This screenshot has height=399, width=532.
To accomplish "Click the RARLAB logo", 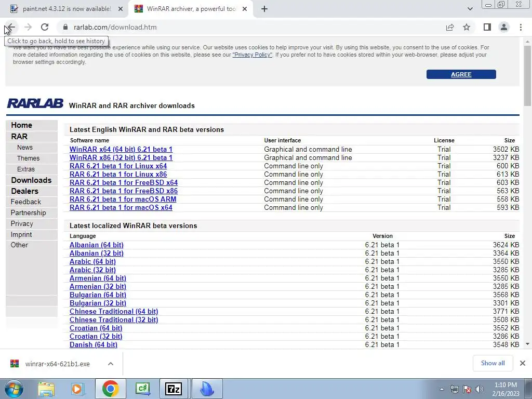I will click(x=35, y=103).
